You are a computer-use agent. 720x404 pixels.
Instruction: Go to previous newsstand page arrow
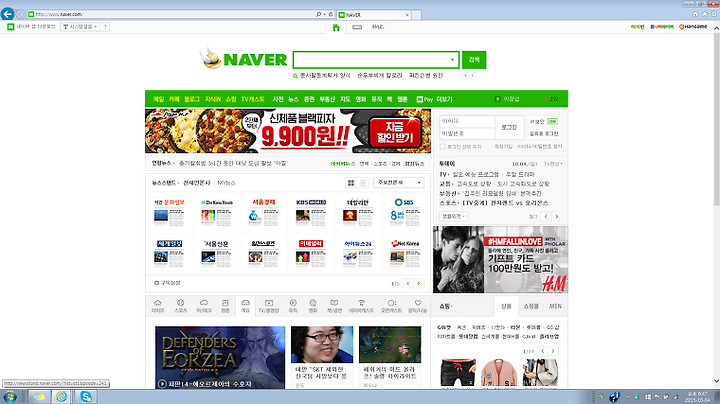click(408, 284)
